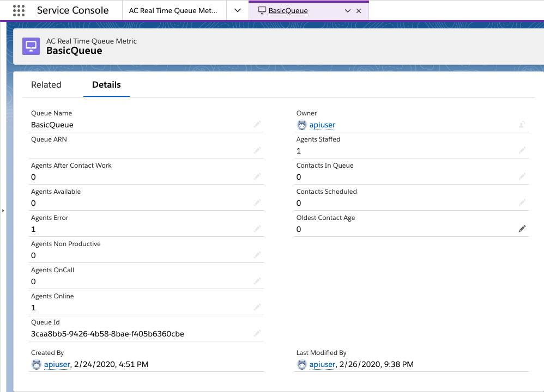Click the Agents After Contact Work label

pos(71,166)
